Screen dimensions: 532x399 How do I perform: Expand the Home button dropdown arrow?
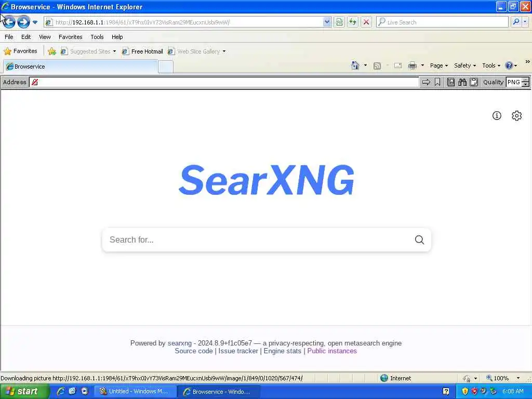tap(365, 65)
